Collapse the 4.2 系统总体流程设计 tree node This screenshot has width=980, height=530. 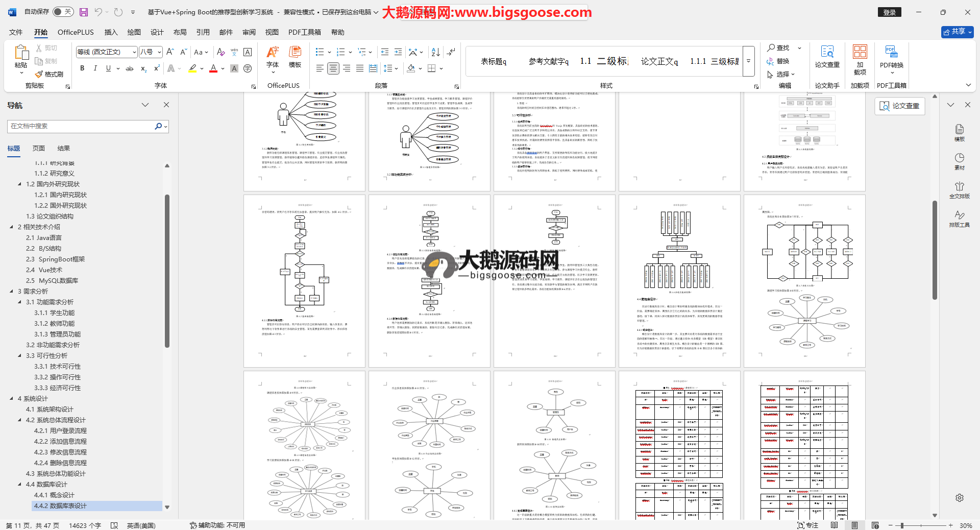(x=20, y=420)
